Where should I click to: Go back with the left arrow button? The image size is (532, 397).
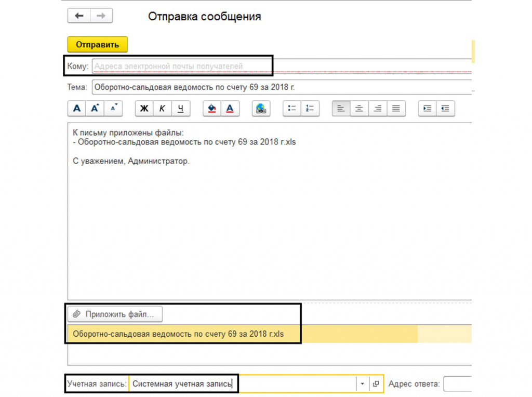(x=79, y=16)
